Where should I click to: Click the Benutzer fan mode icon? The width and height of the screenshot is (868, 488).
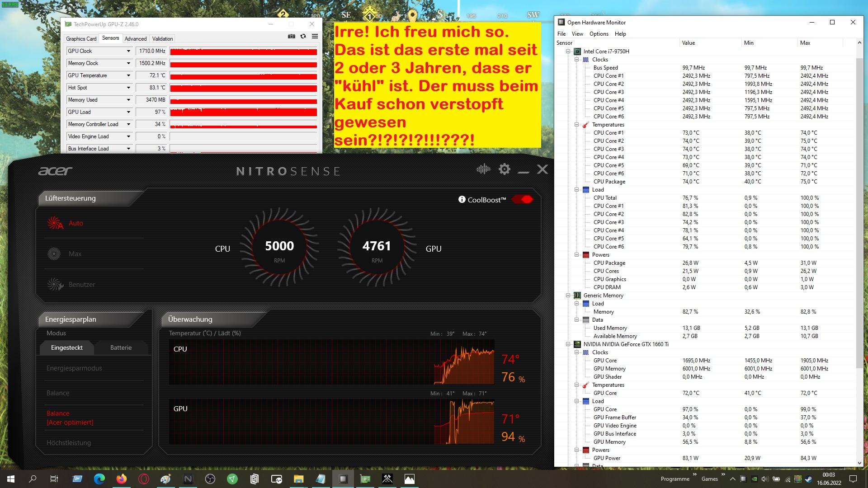55,285
